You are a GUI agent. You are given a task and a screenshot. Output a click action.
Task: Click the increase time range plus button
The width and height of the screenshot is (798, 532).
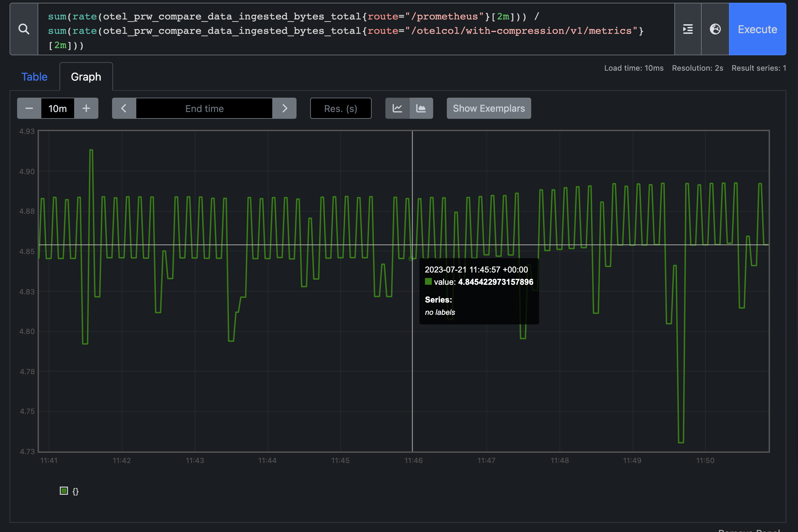(x=86, y=108)
